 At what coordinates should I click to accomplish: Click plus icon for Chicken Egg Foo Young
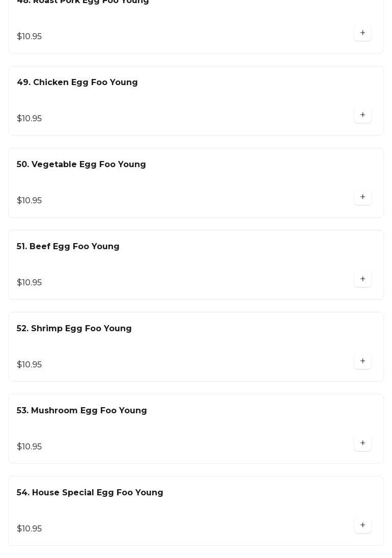362,115
